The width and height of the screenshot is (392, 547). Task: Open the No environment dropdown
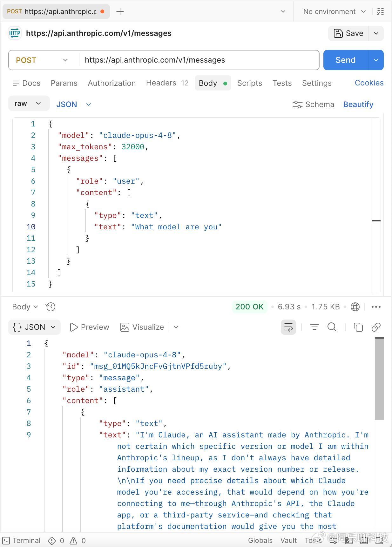pos(334,12)
